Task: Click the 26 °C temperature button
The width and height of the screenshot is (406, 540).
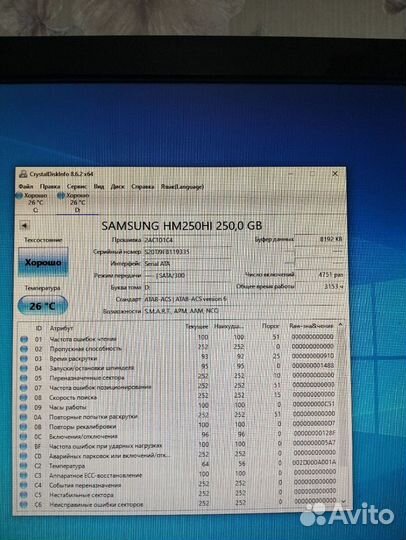Action: [x=42, y=306]
